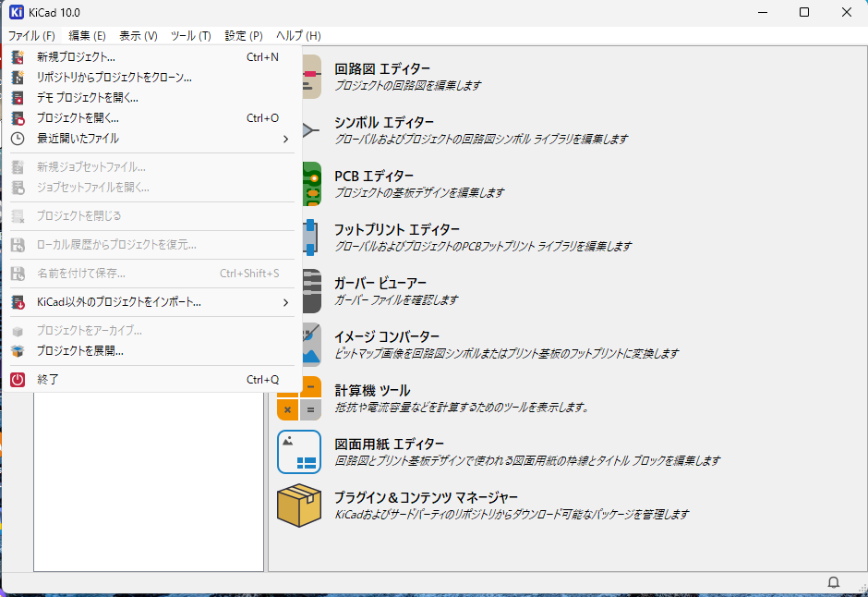Open the 編集 (E) menu
This screenshot has width=868, height=597.
click(x=87, y=36)
